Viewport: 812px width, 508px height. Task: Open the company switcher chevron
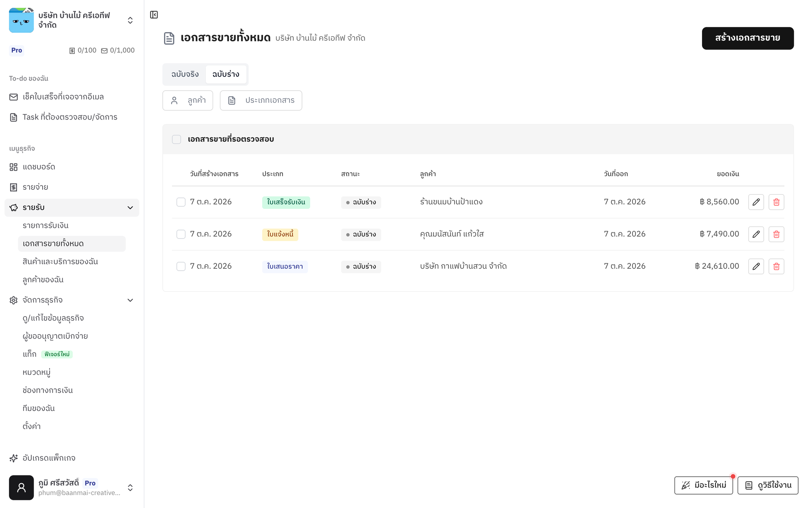point(130,20)
